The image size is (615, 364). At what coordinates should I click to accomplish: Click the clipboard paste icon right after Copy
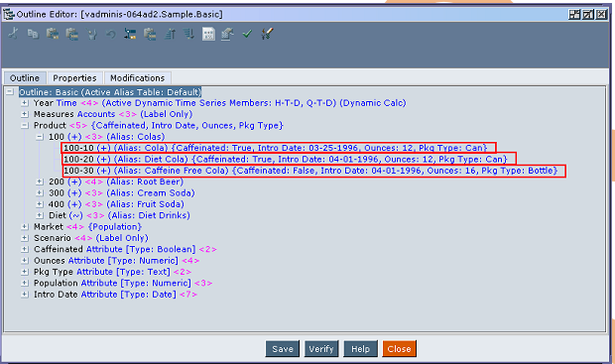(x=53, y=34)
